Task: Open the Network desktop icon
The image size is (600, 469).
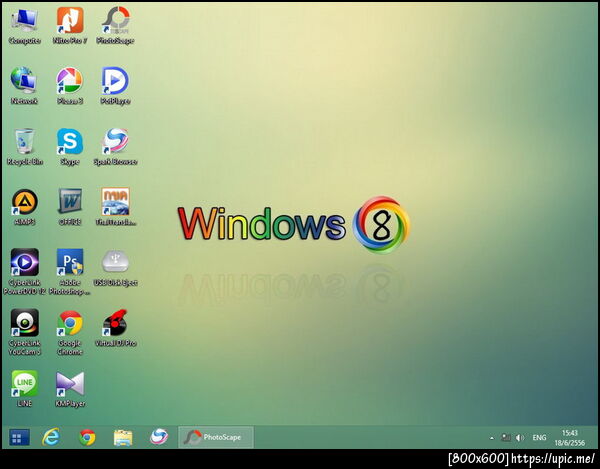Action: coord(24,86)
